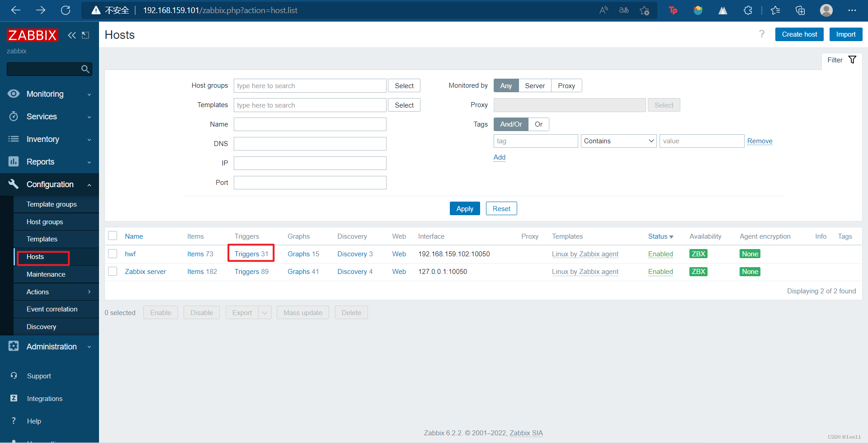This screenshot has width=868, height=443.
Task: Open the read aloud icon in the address bar
Action: [x=604, y=10]
